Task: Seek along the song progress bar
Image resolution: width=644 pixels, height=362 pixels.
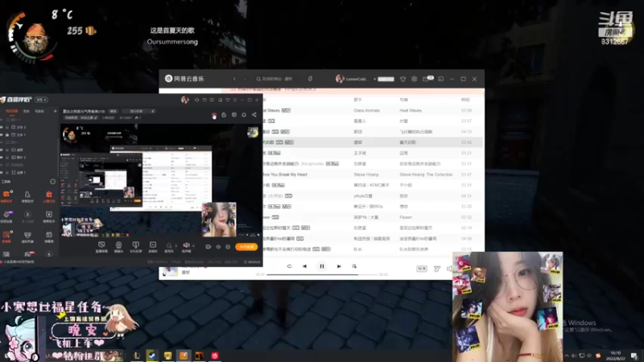Action: point(321,274)
